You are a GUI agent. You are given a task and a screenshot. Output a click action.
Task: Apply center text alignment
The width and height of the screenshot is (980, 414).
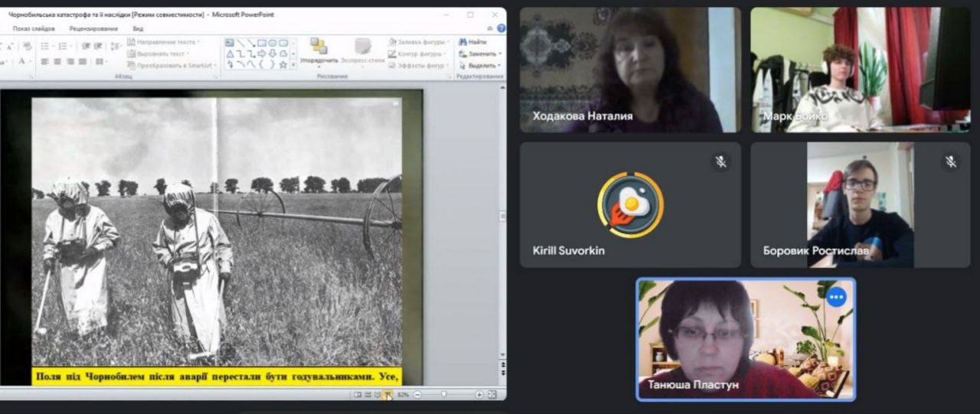pos(57,61)
